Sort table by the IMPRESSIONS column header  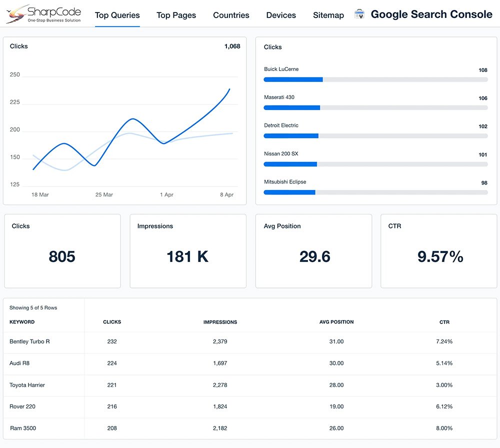(x=220, y=322)
